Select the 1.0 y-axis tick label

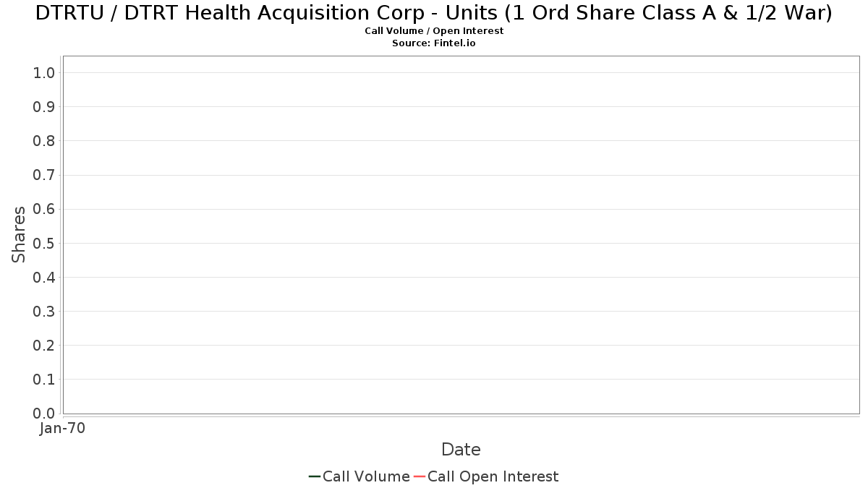point(44,72)
